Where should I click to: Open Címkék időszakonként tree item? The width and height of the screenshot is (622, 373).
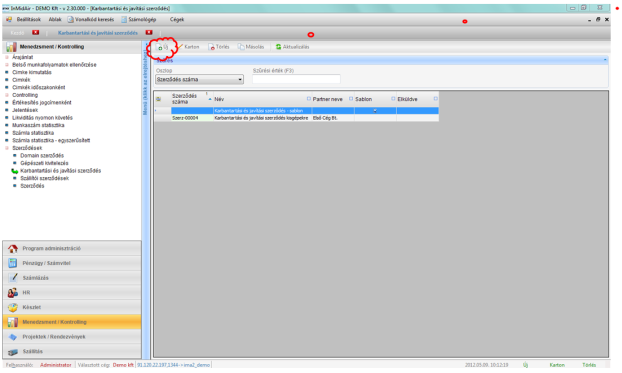[38, 87]
